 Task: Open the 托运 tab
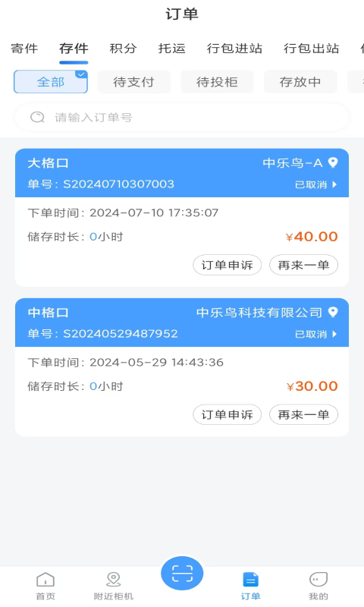[171, 49]
